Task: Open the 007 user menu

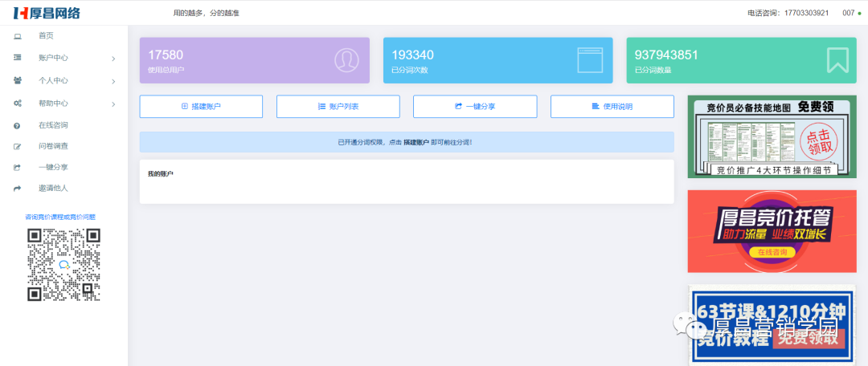Action: pos(851,13)
